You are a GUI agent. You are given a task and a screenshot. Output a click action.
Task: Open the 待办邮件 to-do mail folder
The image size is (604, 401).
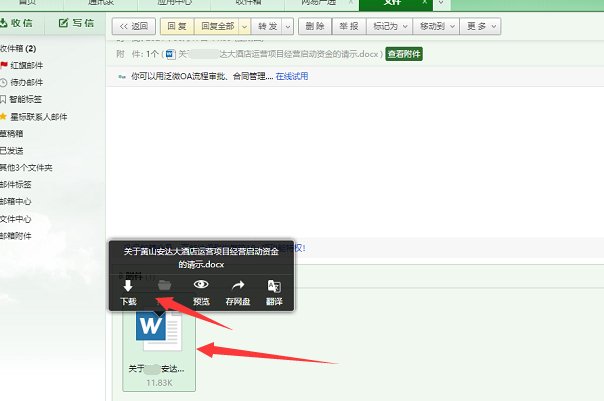22,82
